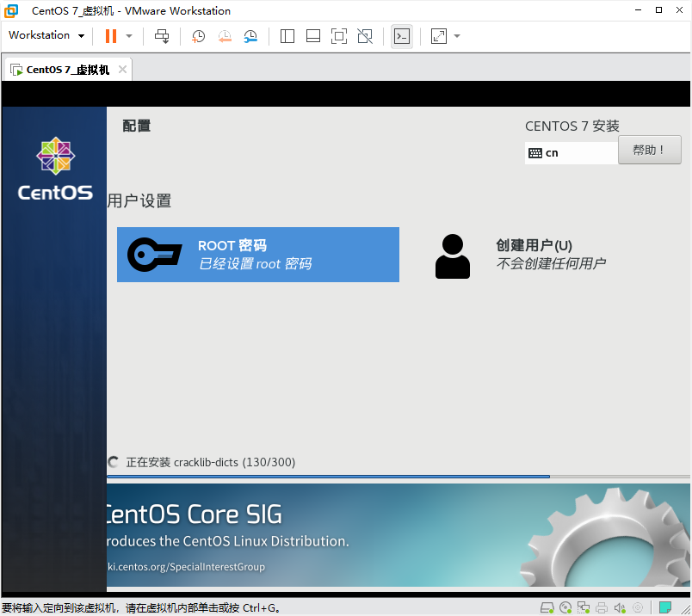Image resolution: width=692 pixels, height=616 pixels.
Task: Click the installation progress bar
Action: (399, 477)
